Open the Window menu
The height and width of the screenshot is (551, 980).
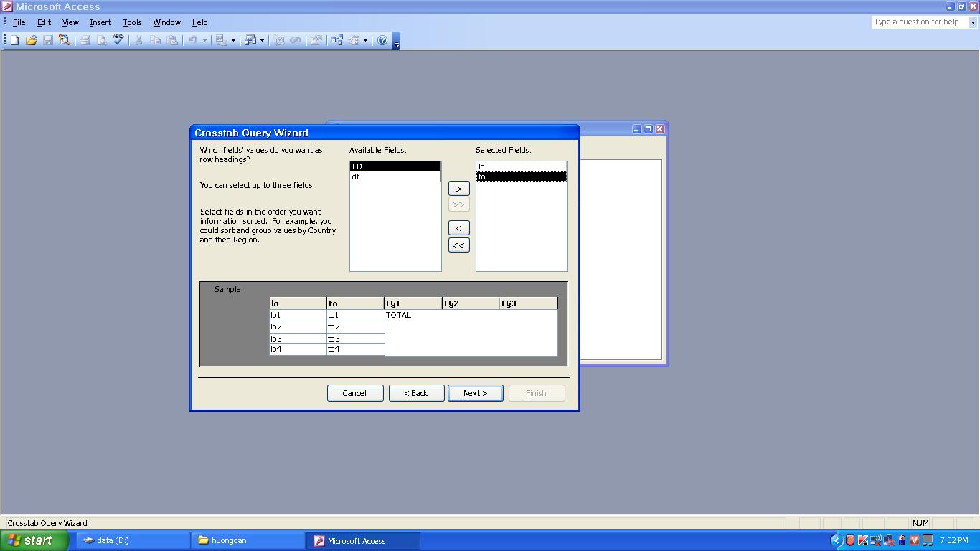point(166,22)
